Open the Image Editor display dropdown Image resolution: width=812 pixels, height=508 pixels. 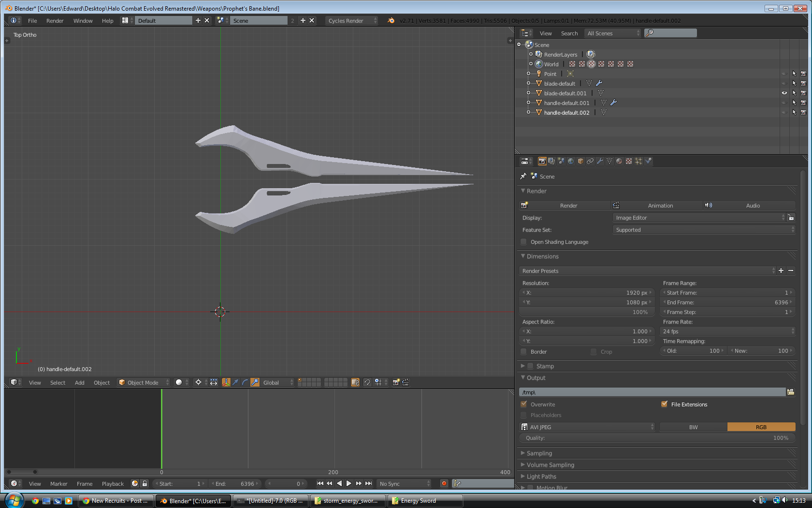coord(700,218)
